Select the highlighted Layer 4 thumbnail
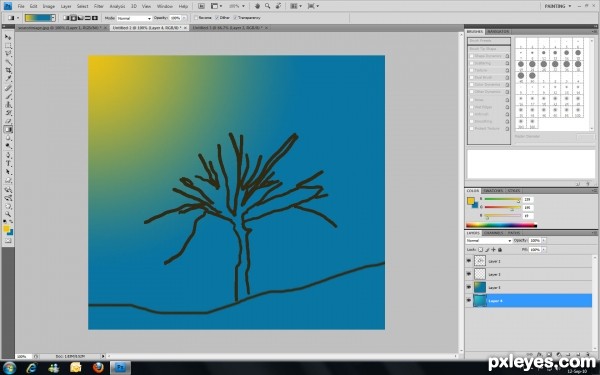This screenshot has width=600, height=375. point(480,301)
